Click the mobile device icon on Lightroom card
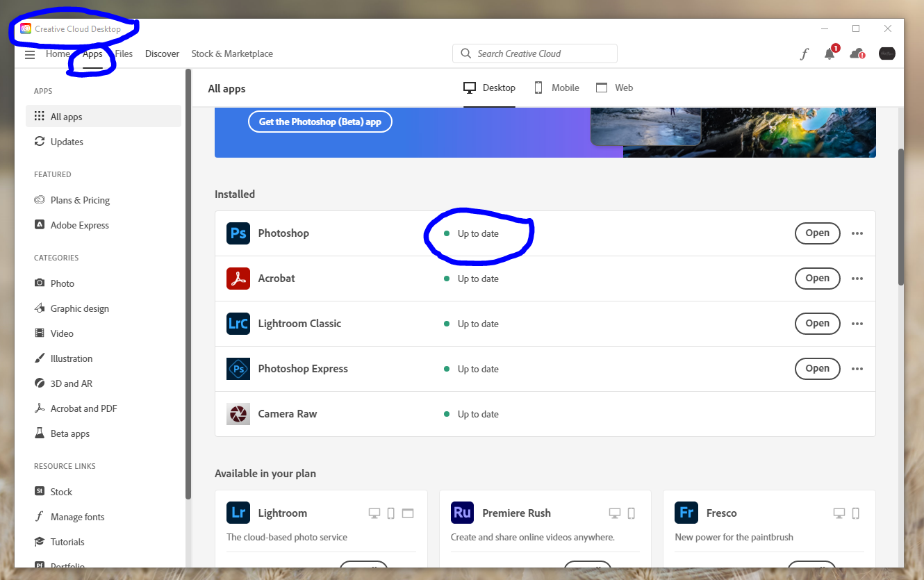 [391, 513]
